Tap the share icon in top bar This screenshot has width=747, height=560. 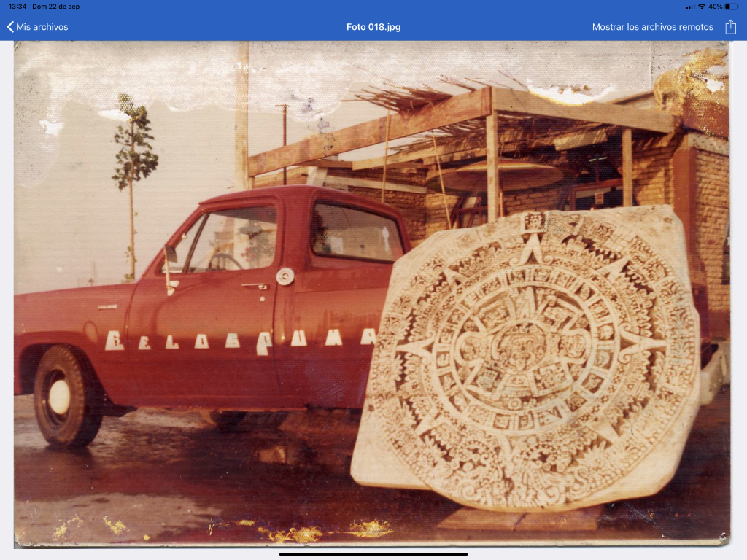click(x=730, y=27)
